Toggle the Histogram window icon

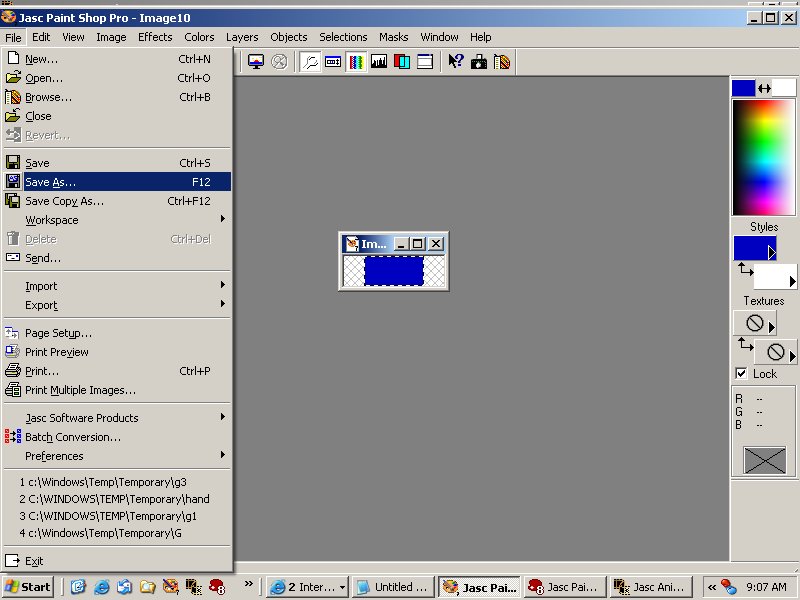[379, 62]
